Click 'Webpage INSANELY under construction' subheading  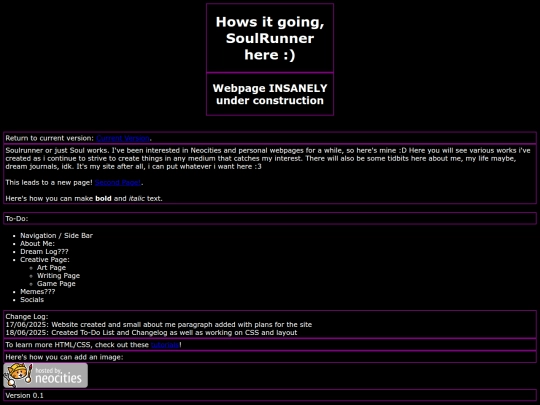(270, 94)
